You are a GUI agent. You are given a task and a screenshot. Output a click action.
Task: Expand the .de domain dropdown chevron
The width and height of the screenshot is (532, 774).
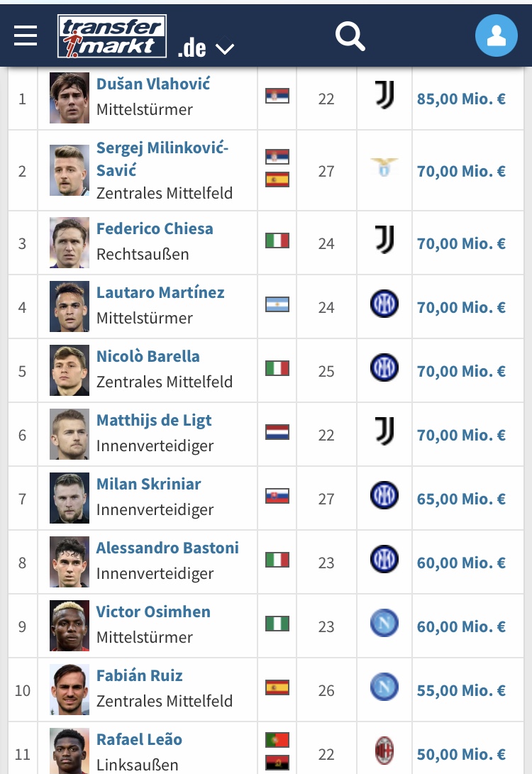(x=225, y=48)
